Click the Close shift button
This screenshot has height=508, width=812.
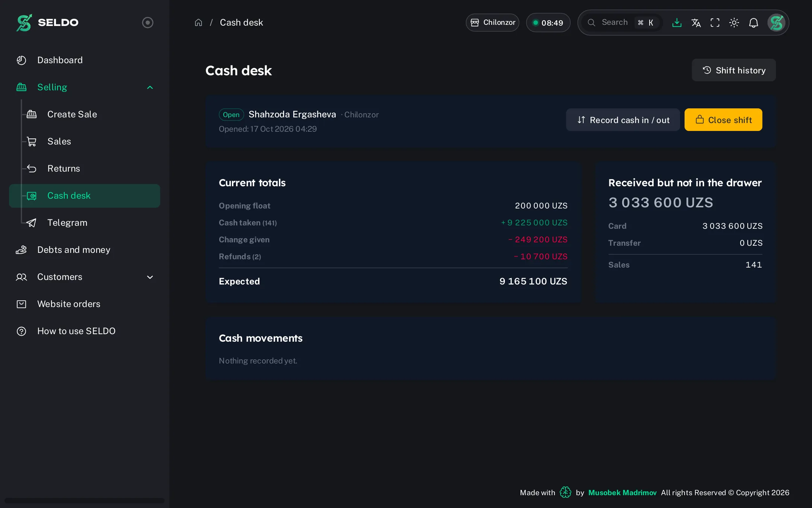coord(723,120)
